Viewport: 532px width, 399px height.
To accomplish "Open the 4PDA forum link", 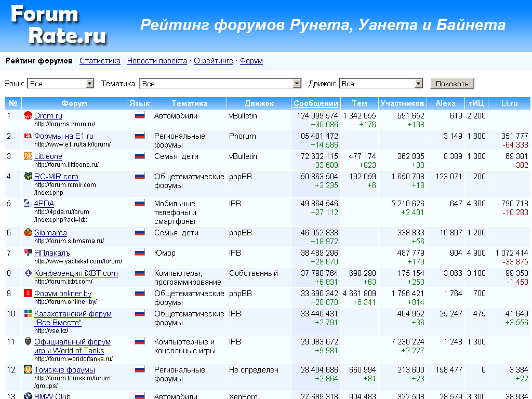I will click(44, 203).
